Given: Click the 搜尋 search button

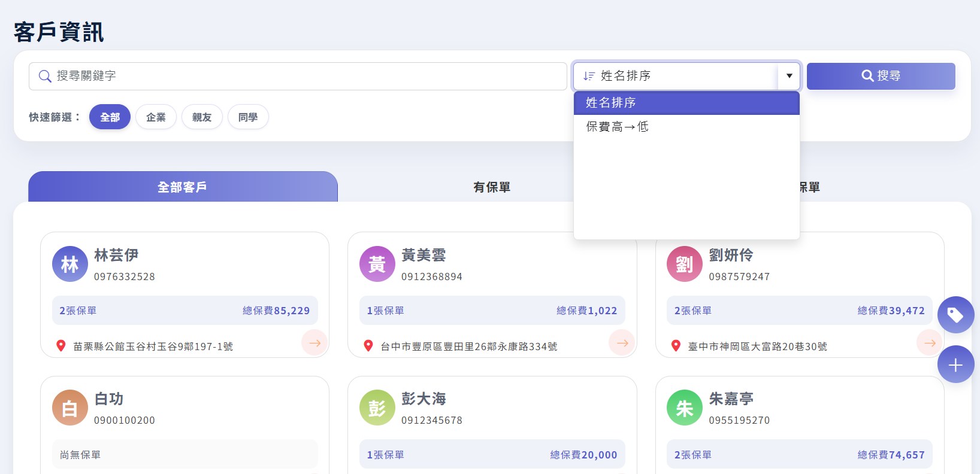Looking at the screenshot, I should [x=881, y=76].
